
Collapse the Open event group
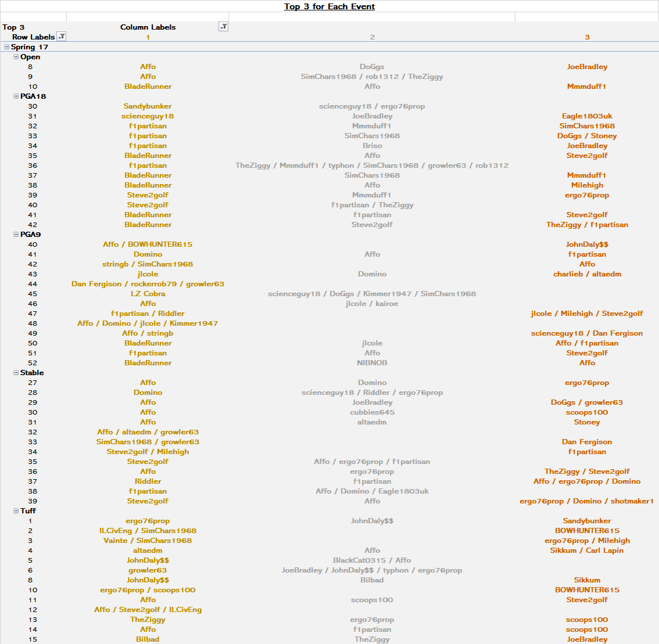(x=16, y=57)
